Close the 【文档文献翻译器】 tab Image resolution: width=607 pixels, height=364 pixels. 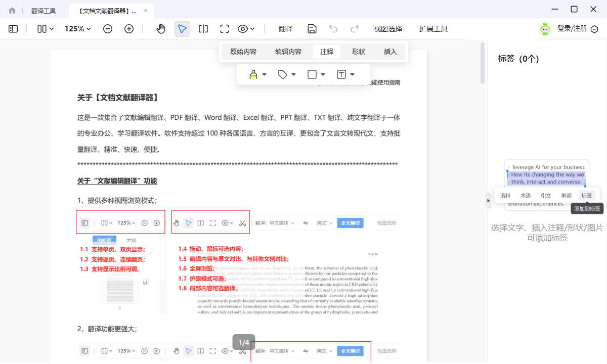pyautogui.click(x=145, y=11)
